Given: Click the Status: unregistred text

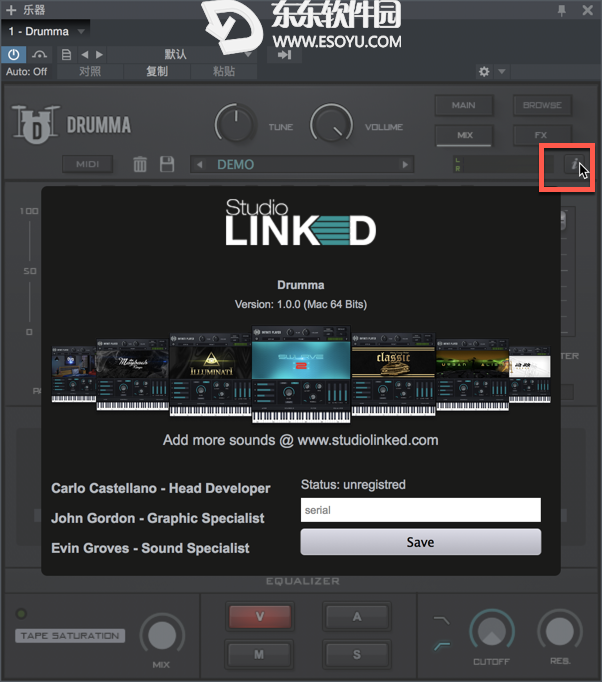Looking at the screenshot, I should tap(353, 485).
